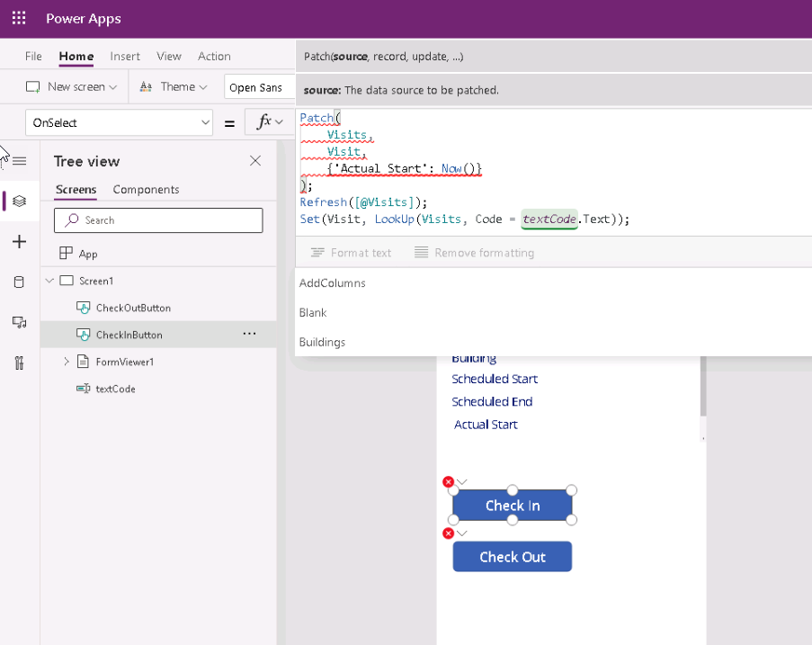Image resolution: width=812 pixels, height=645 pixels.
Task: Collapse the Screen1 tree node
Action: pyautogui.click(x=49, y=281)
